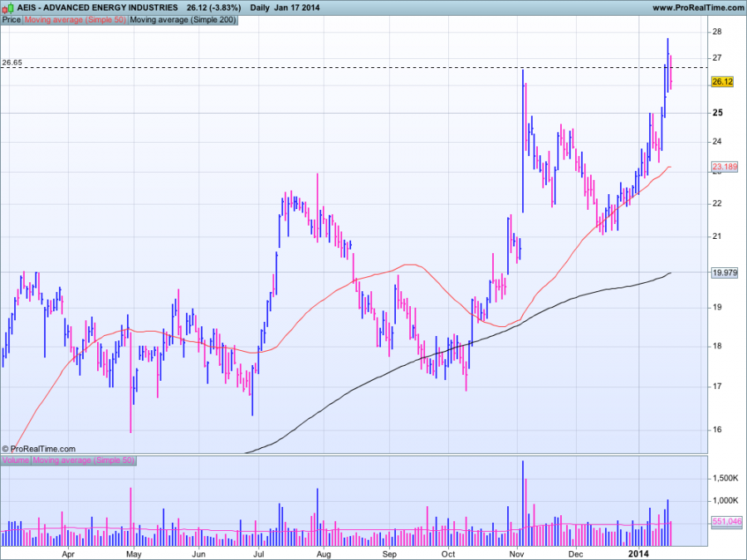Select the volume Moving average (Simple 50) label
This screenshot has height=560, width=747.
[83, 460]
